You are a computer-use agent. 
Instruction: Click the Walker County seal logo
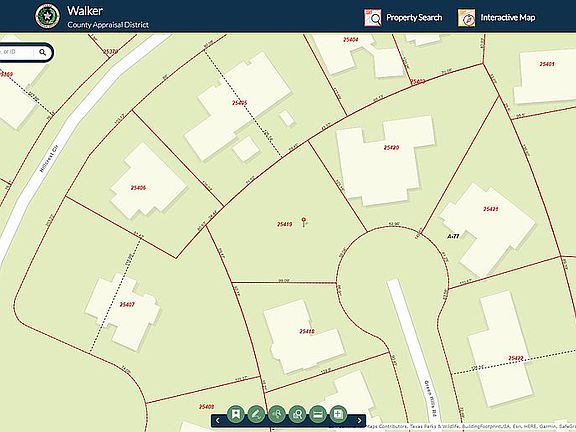[x=47, y=17]
